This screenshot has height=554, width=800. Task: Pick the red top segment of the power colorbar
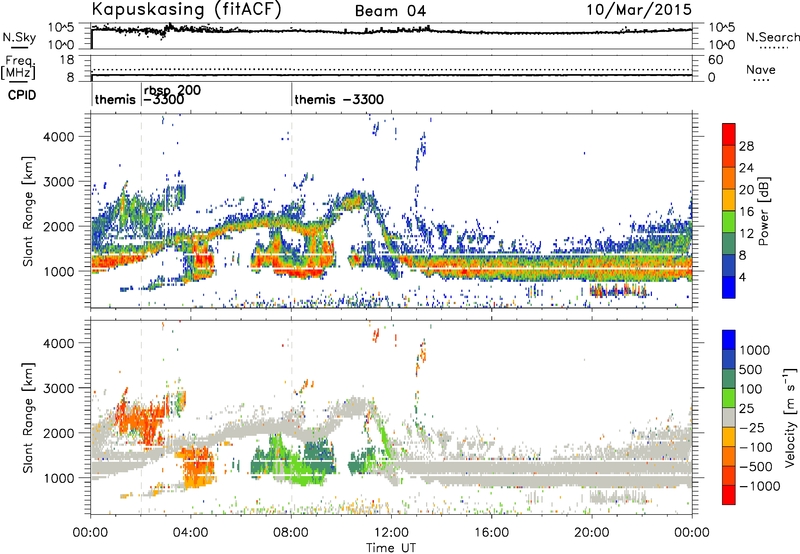pos(729,134)
